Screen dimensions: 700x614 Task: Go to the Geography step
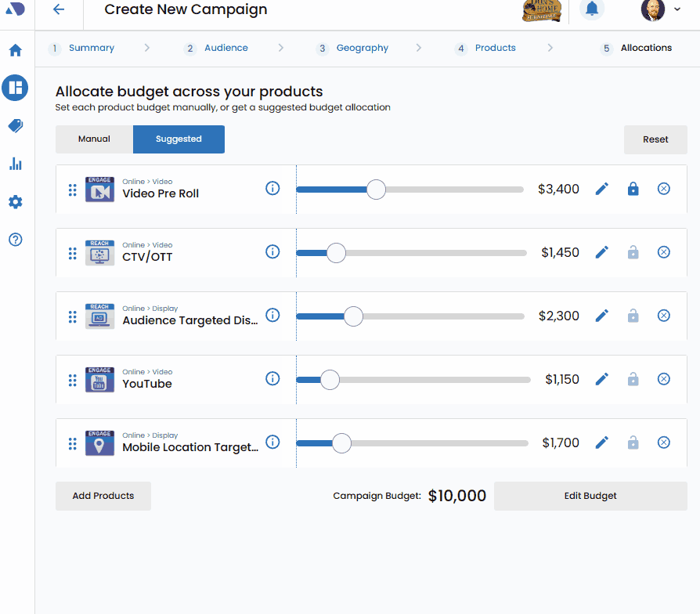362,48
